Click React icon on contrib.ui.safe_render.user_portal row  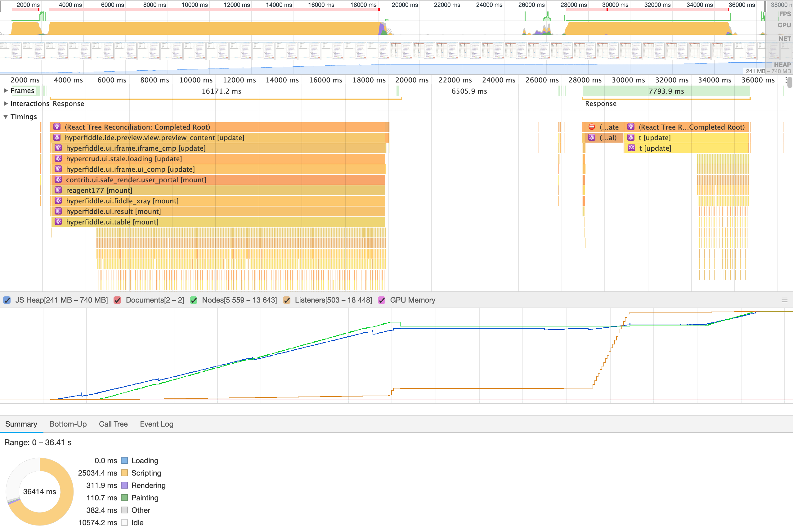pyautogui.click(x=58, y=180)
